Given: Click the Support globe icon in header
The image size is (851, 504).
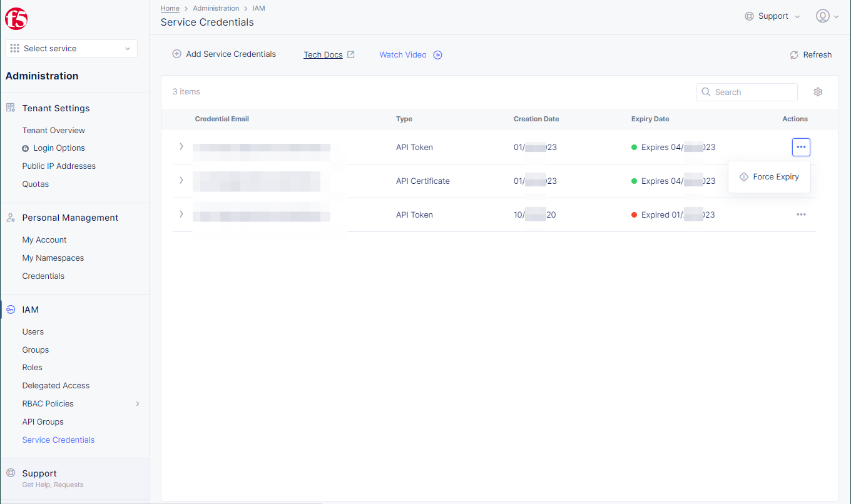Looking at the screenshot, I should click(x=749, y=16).
